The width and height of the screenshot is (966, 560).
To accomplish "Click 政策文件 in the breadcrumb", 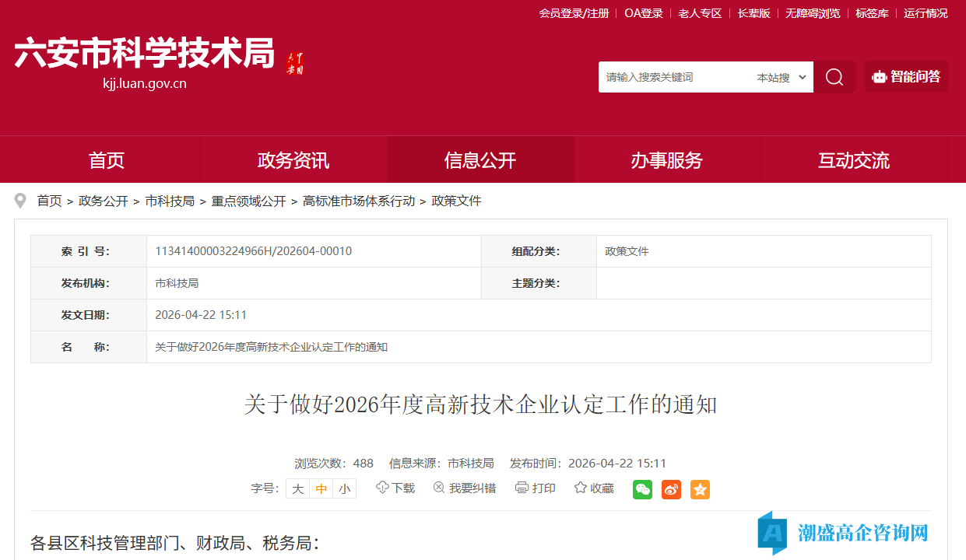I will (457, 201).
